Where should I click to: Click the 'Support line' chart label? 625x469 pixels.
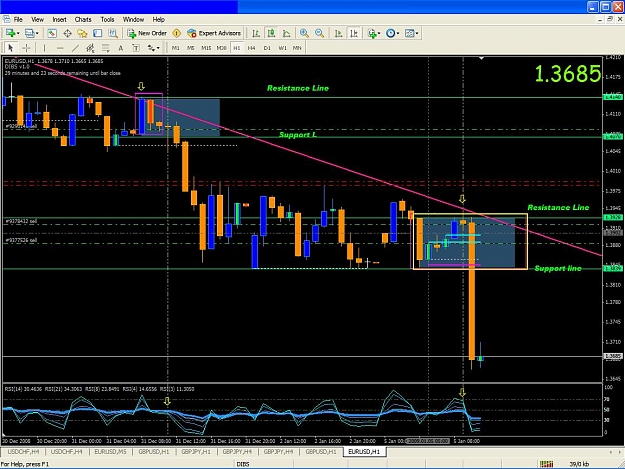click(558, 268)
